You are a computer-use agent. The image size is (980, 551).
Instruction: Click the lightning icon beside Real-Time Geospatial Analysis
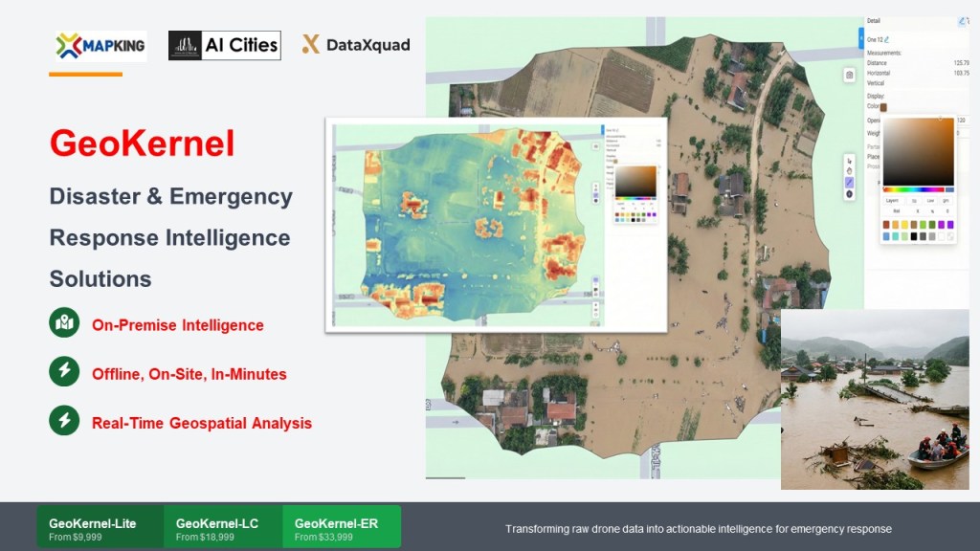tap(64, 421)
